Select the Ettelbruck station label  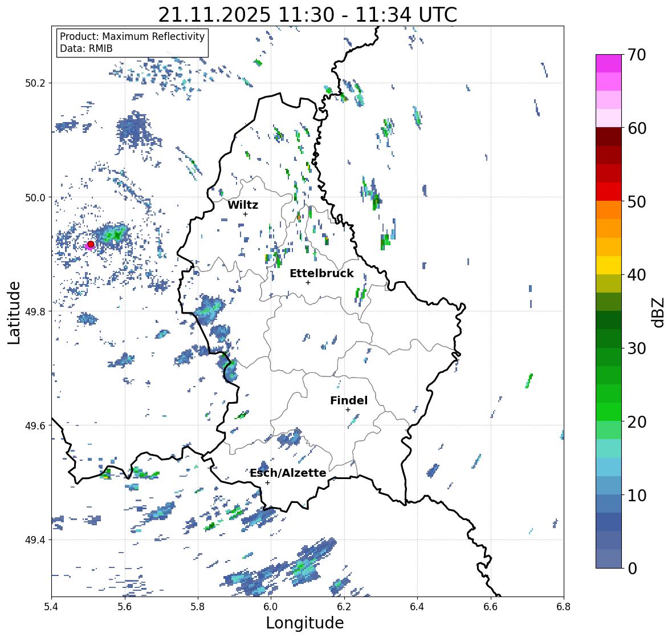point(321,273)
